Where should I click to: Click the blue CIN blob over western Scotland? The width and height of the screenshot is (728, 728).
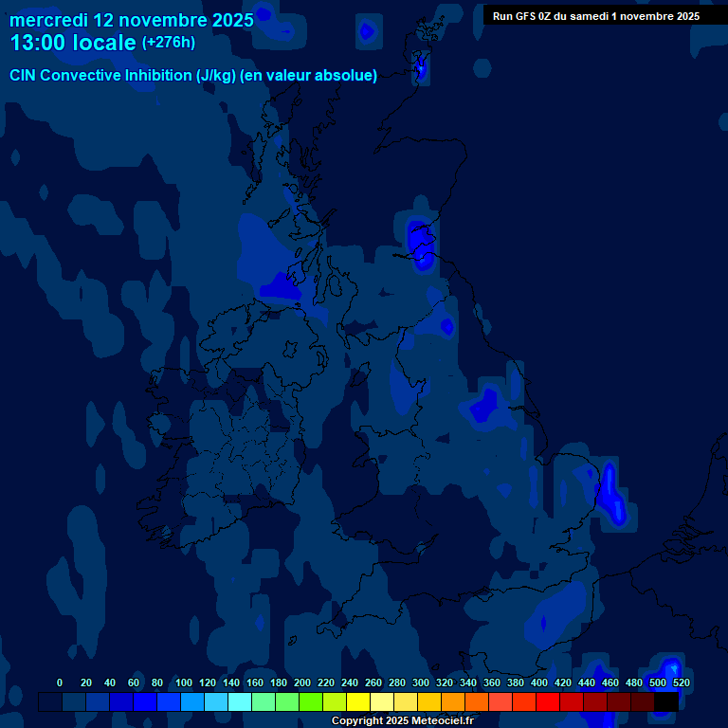[282, 283]
